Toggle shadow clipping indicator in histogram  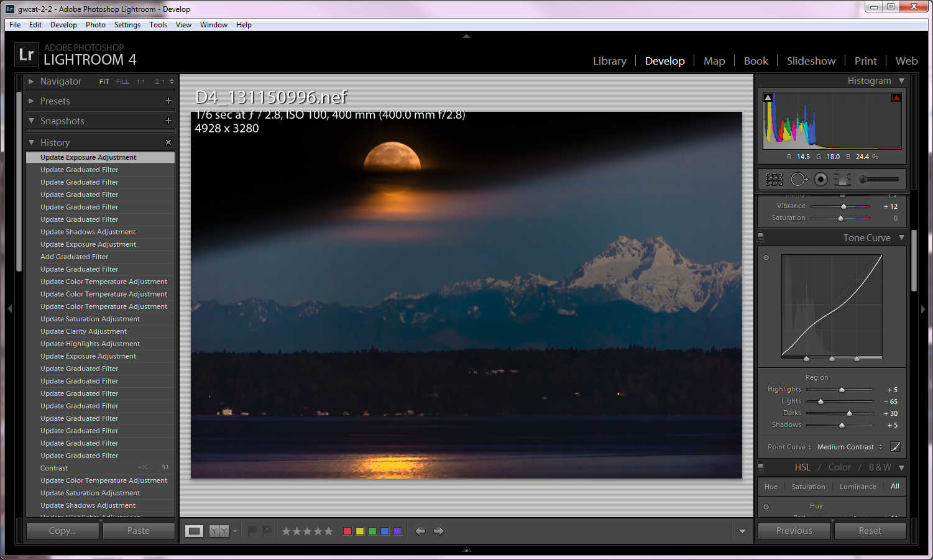768,98
